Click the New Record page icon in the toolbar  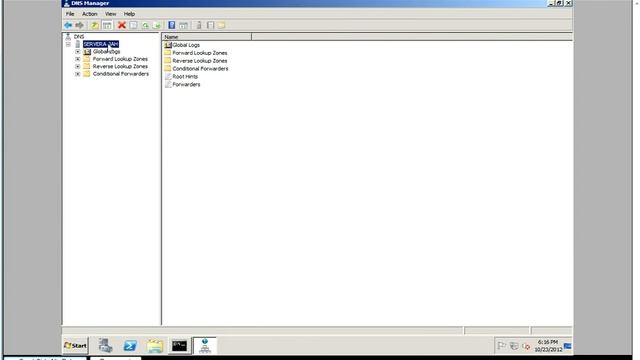(x=210, y=25)
